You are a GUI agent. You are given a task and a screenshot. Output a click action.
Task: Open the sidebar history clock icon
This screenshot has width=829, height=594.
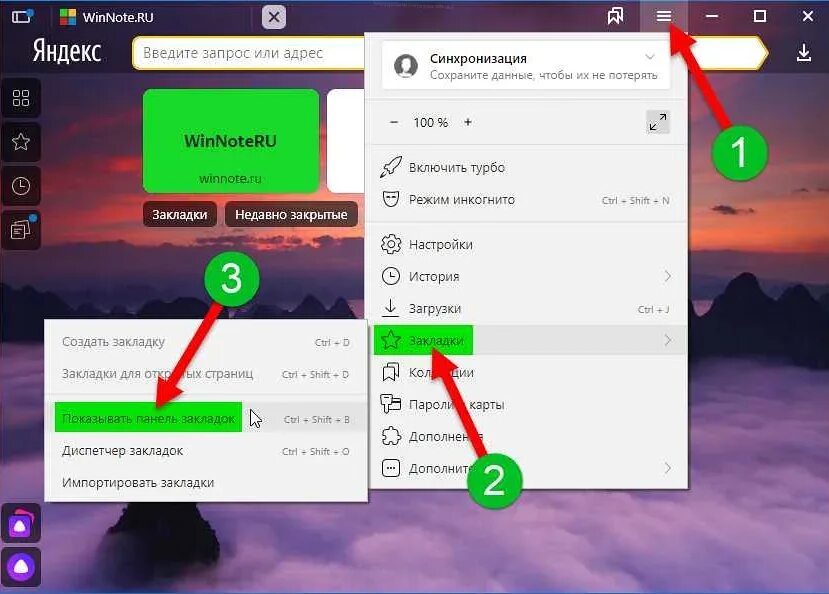(x=21, y=186)
